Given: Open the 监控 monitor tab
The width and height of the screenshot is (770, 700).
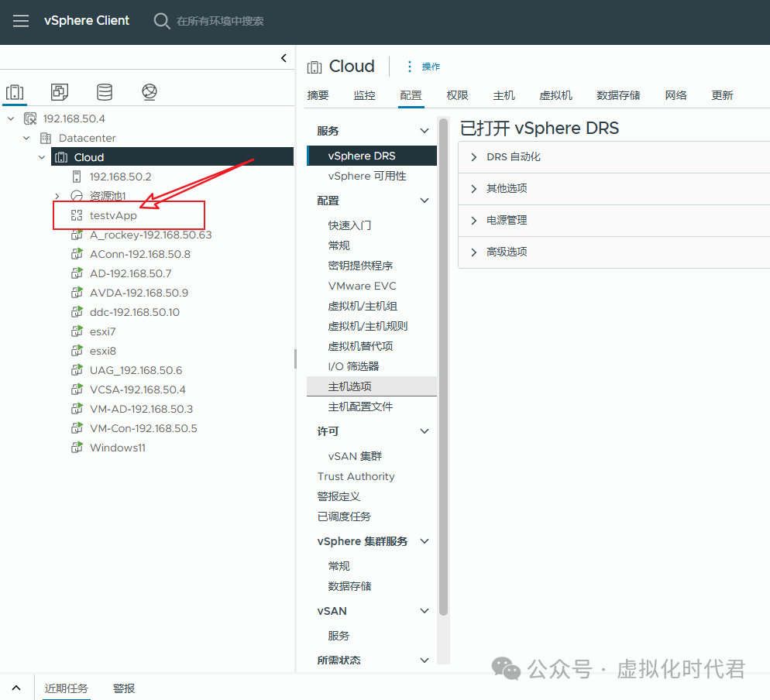Looking at the screenshot, I should click(364, 95).
